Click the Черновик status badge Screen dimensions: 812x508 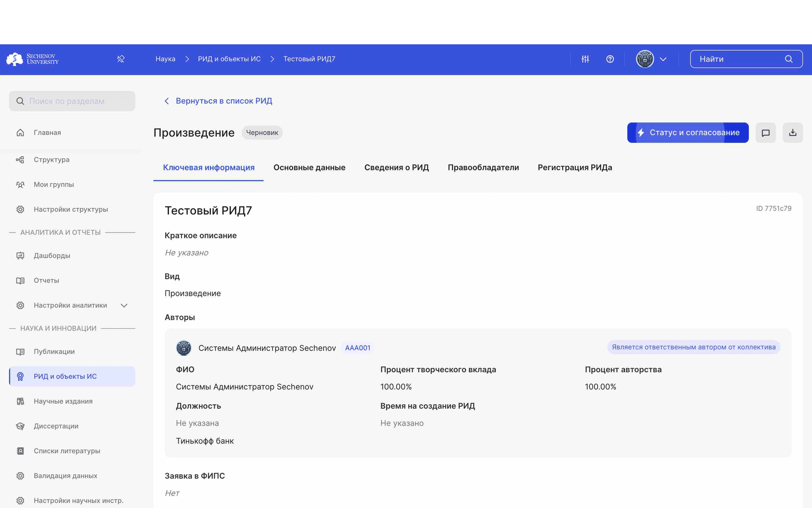coord(262,133)
